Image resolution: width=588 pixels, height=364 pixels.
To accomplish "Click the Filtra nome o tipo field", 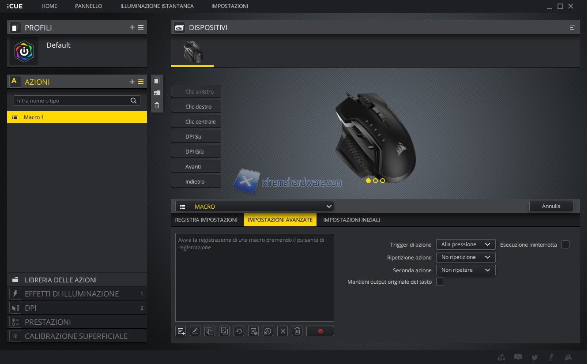I will [71, 101].
